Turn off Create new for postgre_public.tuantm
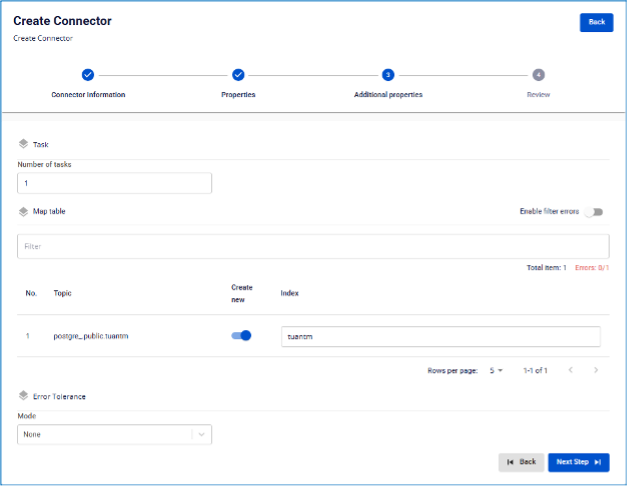Viewport: 628px width, 486px height. [241, 335]
